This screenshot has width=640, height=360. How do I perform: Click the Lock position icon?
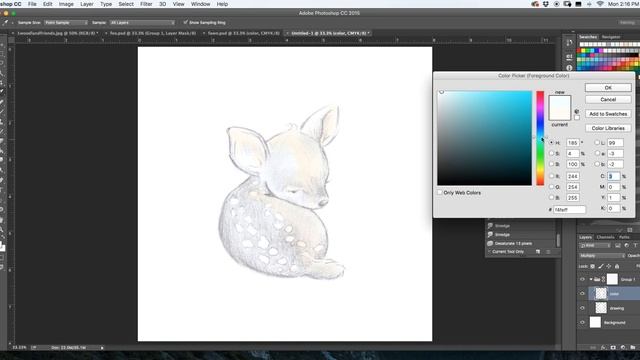coord(609,267)
